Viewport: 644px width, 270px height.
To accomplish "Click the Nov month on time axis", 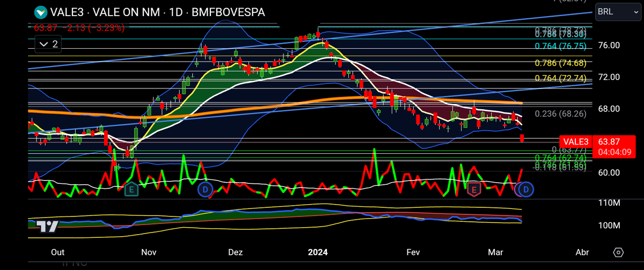I will click(x=149, y=252).
